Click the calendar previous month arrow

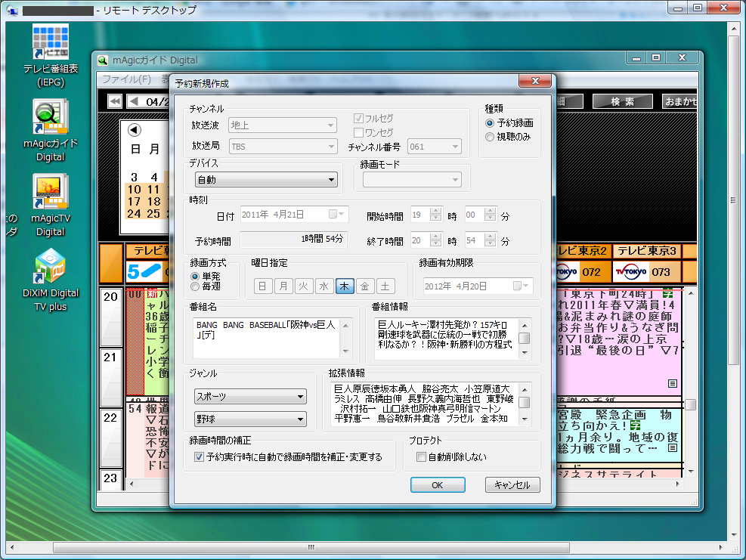pos(135,129)
